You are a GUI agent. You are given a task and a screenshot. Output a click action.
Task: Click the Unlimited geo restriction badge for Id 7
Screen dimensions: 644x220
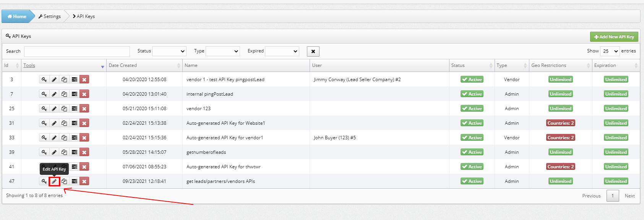pyautogui.click(x=561, y=94)
